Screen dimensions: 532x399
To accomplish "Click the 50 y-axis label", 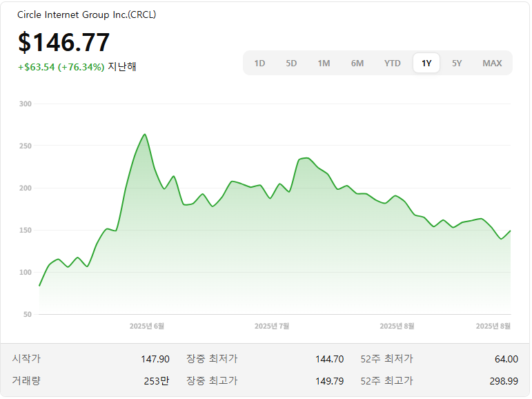I will (x=28, y=315).
